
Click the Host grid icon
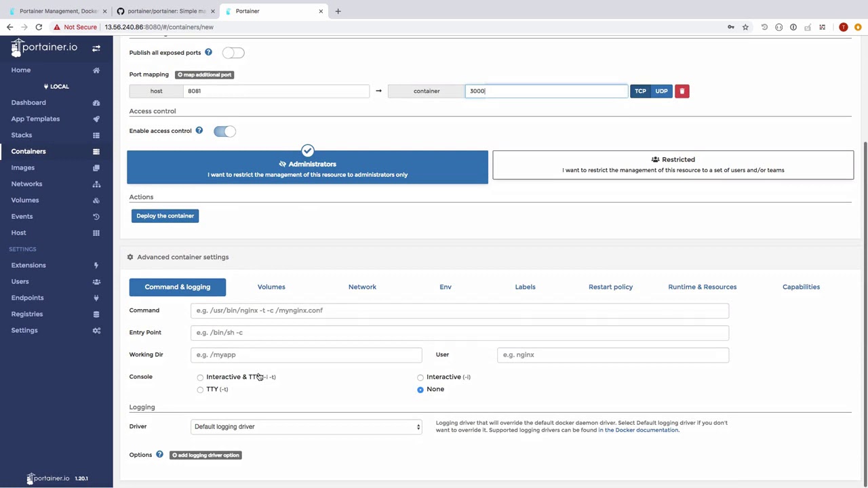(96, 233)
